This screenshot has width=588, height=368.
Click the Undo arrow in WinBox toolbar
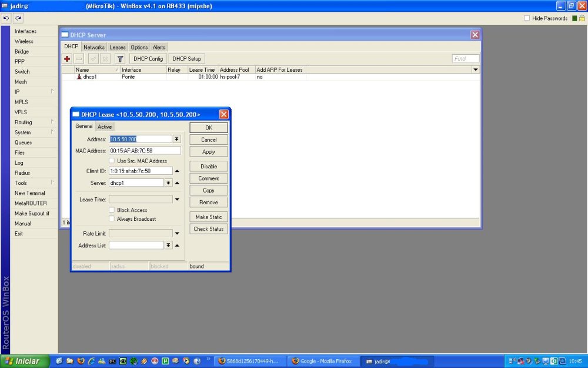click(x=6, y=18)
